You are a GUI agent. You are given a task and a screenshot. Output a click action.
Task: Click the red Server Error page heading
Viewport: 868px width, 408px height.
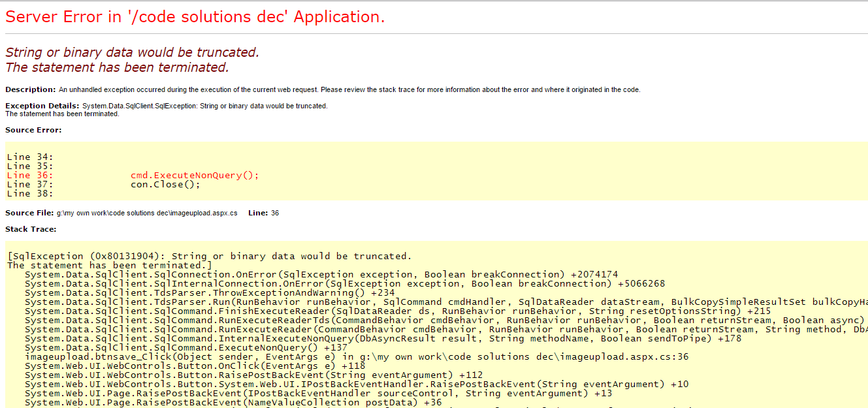194,16
